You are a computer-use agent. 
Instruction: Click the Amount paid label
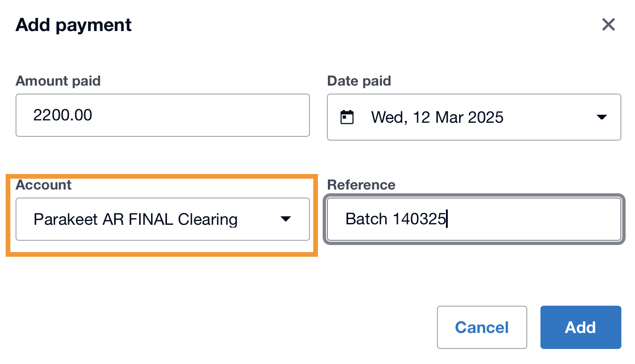point(58,81)
